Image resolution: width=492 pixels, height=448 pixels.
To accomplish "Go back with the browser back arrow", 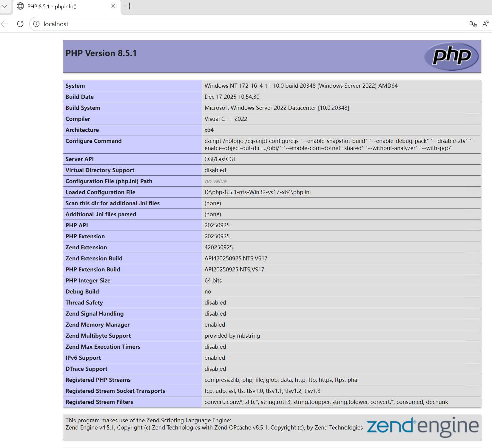I will [x=4, y=24].
